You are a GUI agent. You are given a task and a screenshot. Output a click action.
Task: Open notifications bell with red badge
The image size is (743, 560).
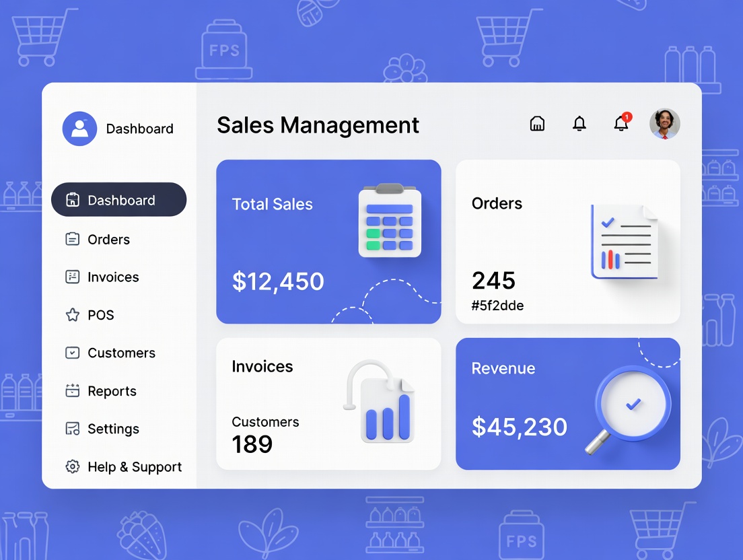[621, 124]
